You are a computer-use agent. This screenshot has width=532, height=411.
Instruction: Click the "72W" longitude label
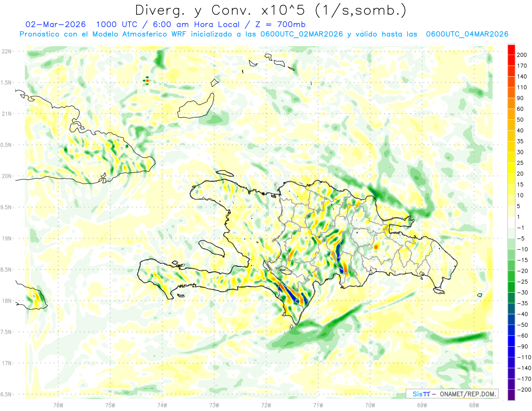(x=266, y=405)
